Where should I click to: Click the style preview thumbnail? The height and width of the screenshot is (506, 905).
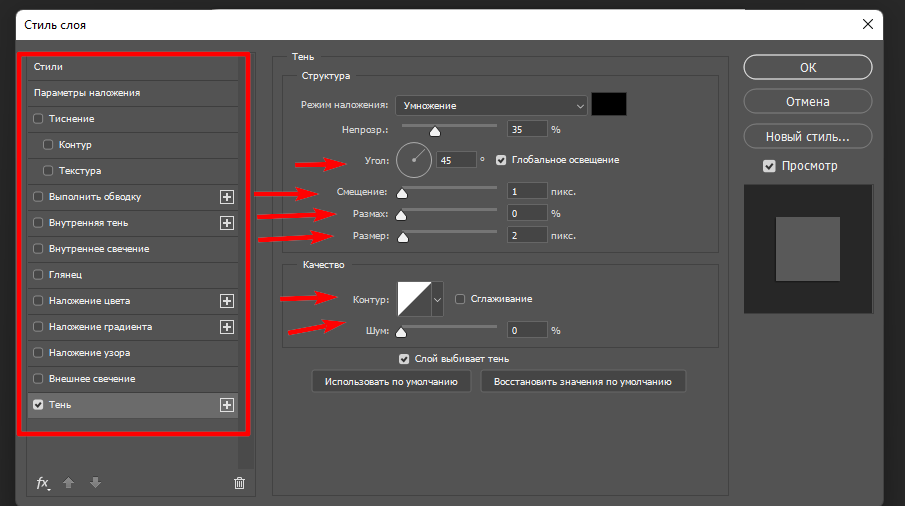[807, 249]
